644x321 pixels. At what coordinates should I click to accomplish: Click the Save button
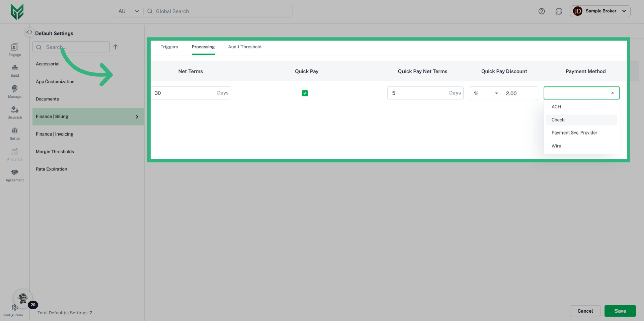(x=620, y=311)
